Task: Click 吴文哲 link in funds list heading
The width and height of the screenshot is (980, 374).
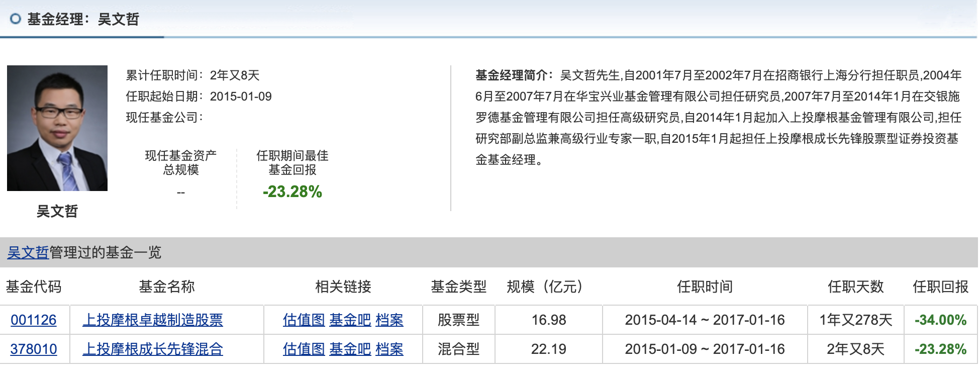Action: point(28,252)
